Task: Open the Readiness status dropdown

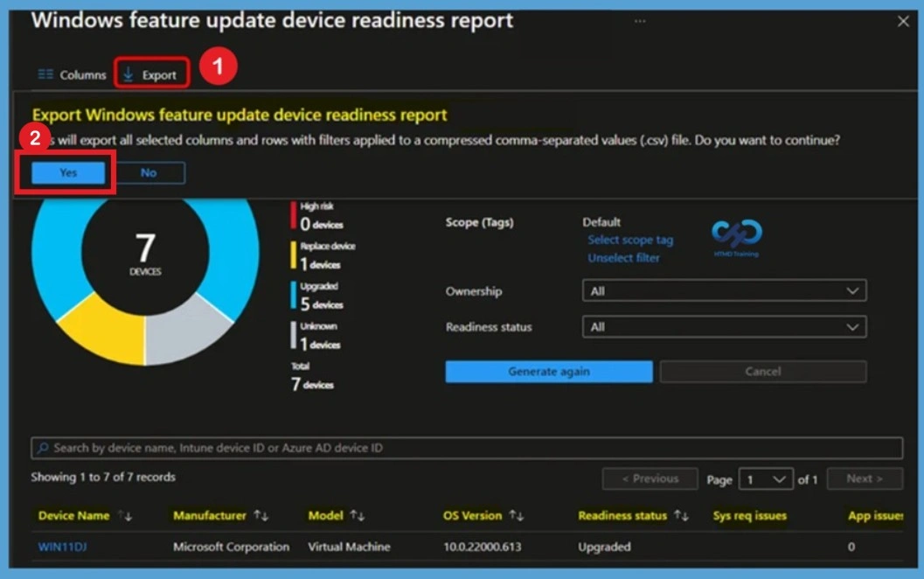Action: pyautogui.click(x=724, y=326)
